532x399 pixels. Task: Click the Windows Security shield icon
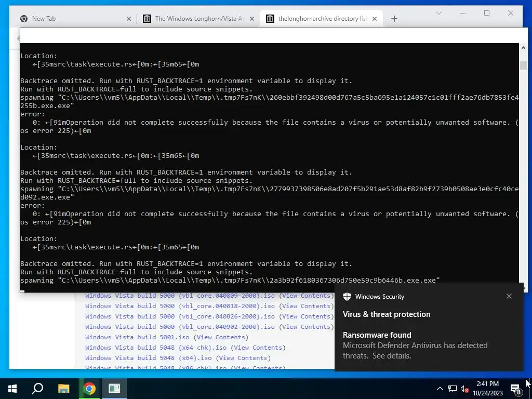point(347,297)
